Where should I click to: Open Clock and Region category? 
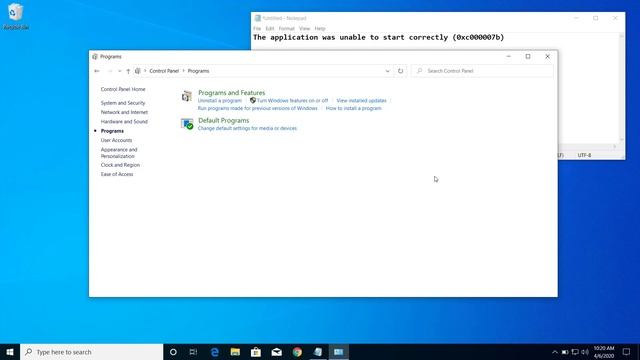(120, 165)
